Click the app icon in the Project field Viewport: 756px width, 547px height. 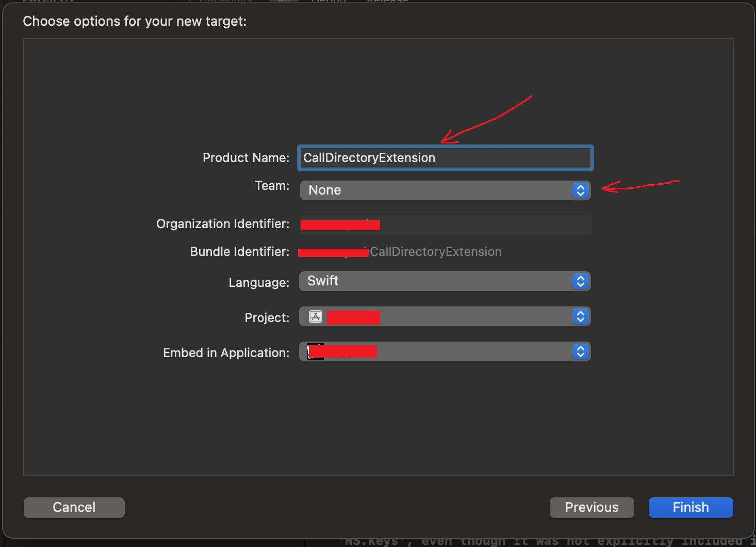click(315, 316)
